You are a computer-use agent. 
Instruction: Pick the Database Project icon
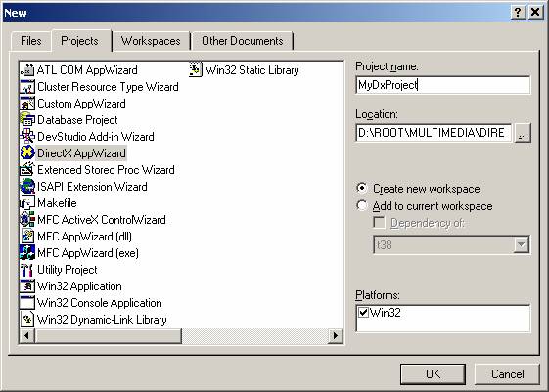click(27, 119)
